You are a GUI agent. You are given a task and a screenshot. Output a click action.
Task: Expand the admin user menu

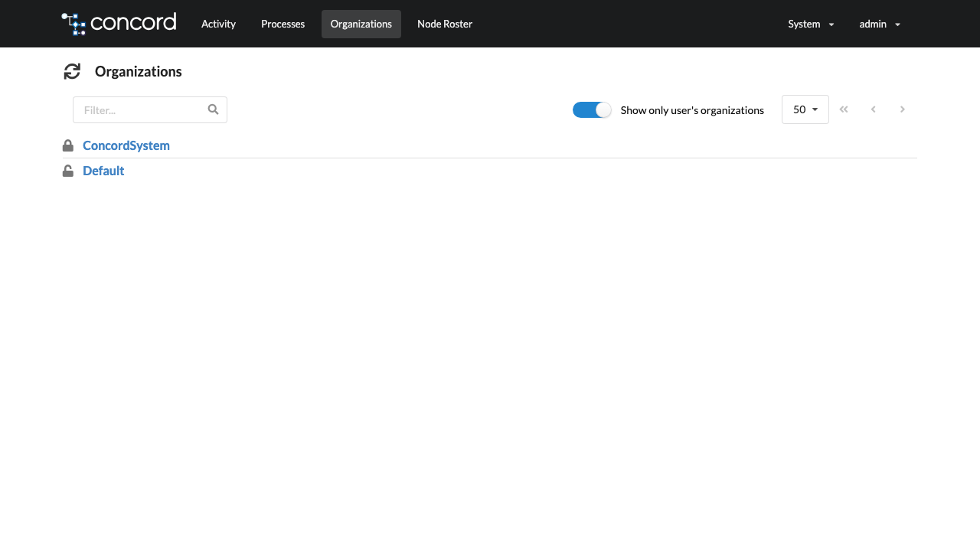880,24
